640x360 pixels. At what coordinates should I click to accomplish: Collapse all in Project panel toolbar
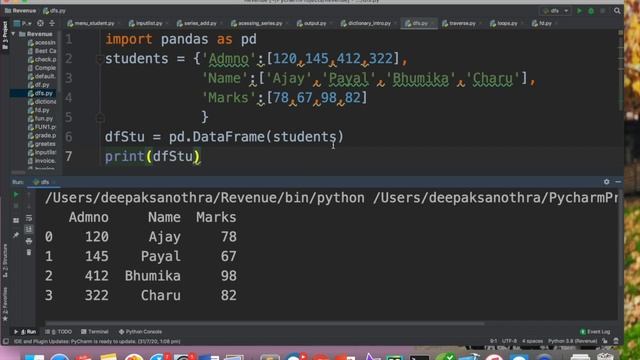pos(52,23)
